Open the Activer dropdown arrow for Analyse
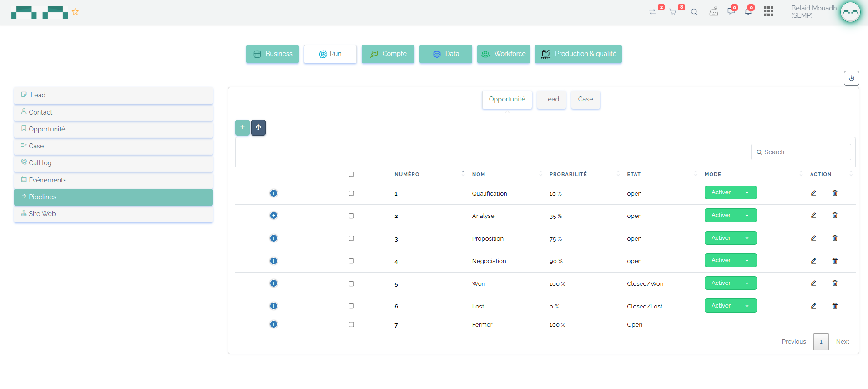The height and width of the screenshot is (389, 868). (x=747, y=215)
